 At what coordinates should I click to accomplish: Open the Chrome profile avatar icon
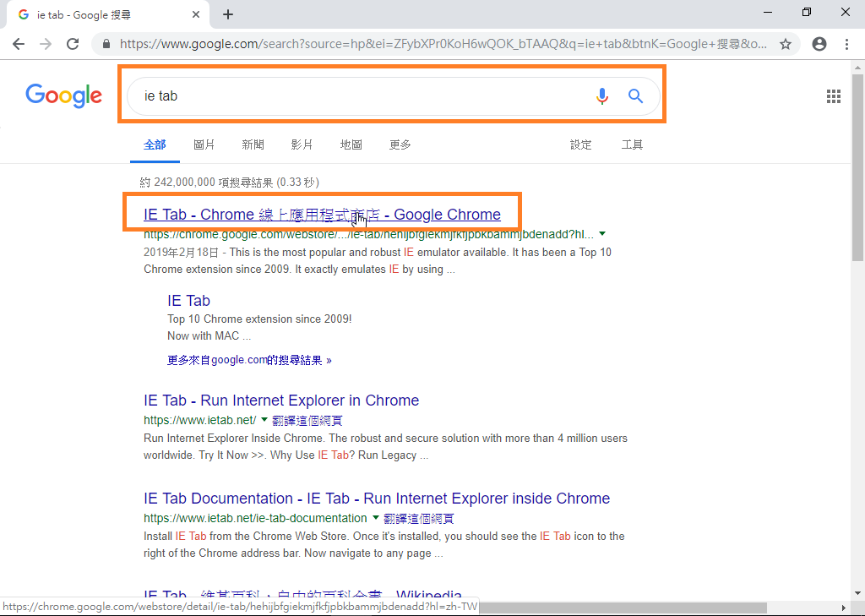pyautogui.click(x=819, y=44)
